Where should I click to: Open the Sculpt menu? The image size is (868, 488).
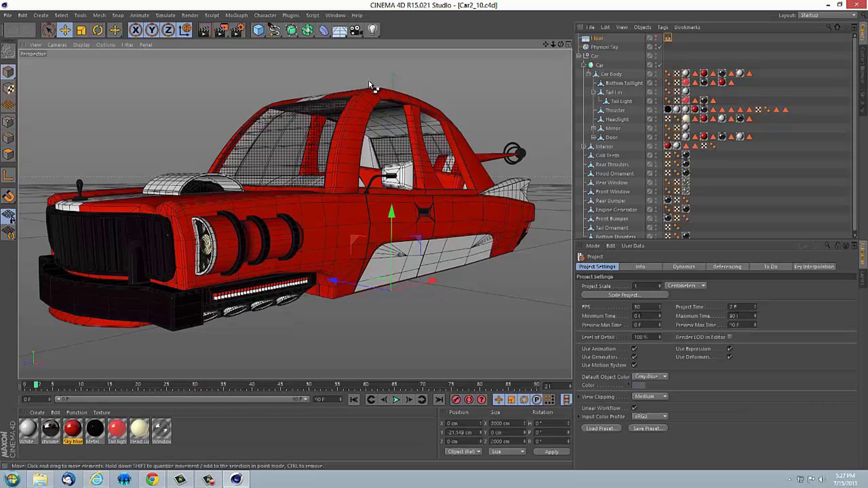click(212, 15)
